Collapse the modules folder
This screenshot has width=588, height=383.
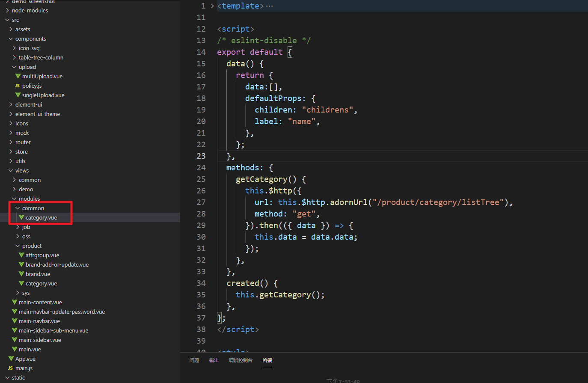[x=14, y=199]
